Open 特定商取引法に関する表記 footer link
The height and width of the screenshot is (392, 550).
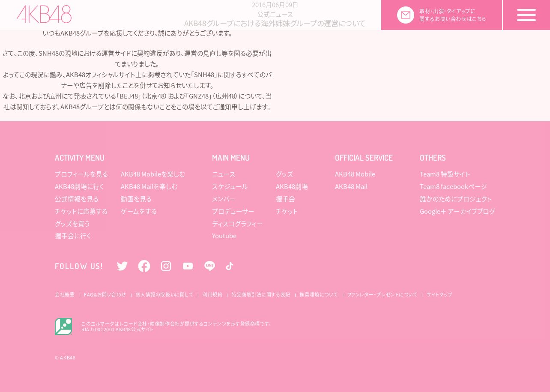tap(261, 294)
